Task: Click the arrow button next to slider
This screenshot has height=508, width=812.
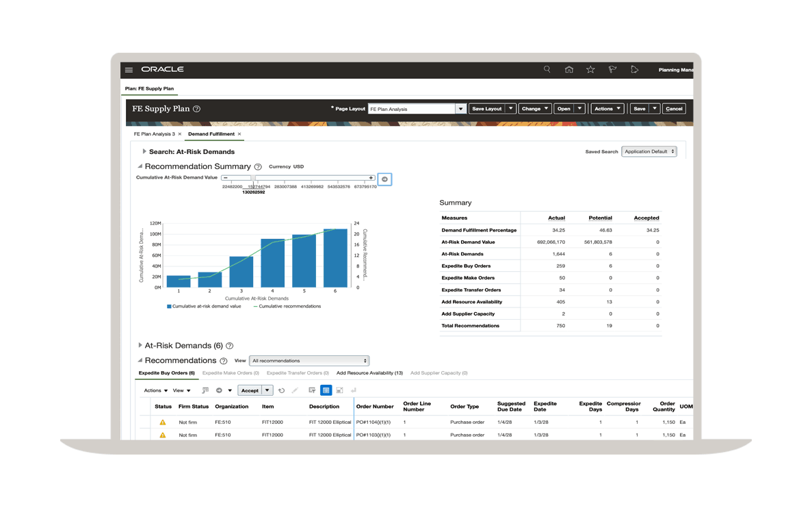Action: point(384,179)
